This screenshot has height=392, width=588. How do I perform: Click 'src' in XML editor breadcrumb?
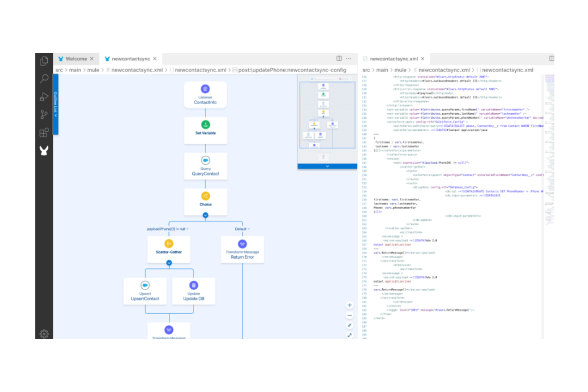pos(366,70)
